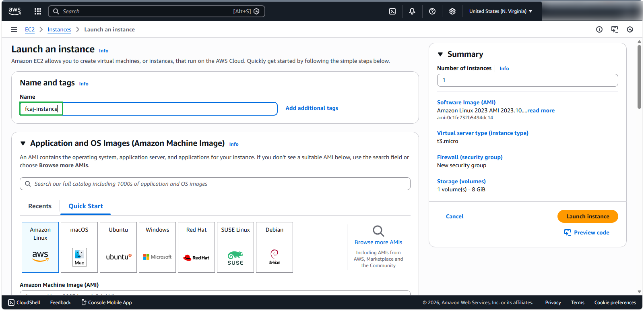
Task: Open Software Image (AMI) summary link
Action: pos(466,102)
